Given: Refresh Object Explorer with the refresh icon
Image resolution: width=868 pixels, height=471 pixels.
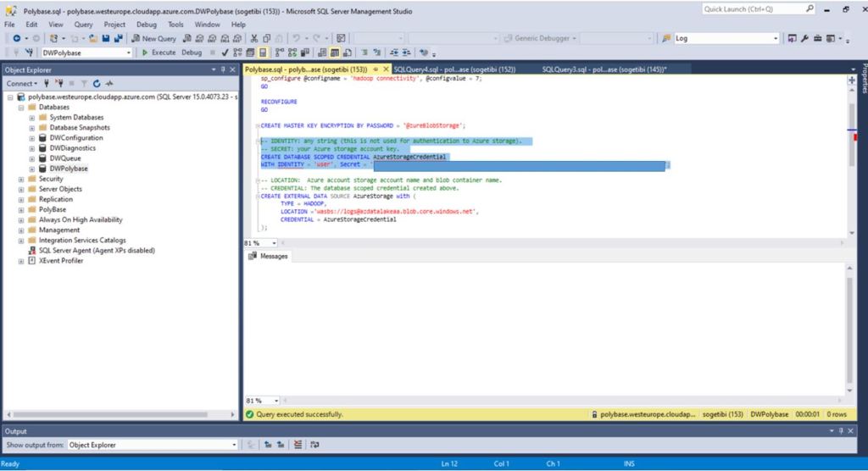Looking at the screenshot, I should tap(97, 84).
